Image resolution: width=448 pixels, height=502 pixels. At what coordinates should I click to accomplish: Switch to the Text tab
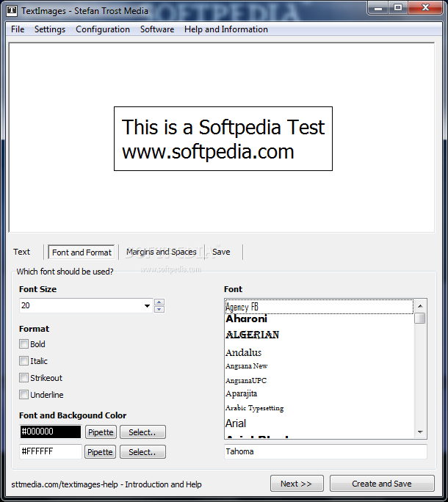coord(21,252)
